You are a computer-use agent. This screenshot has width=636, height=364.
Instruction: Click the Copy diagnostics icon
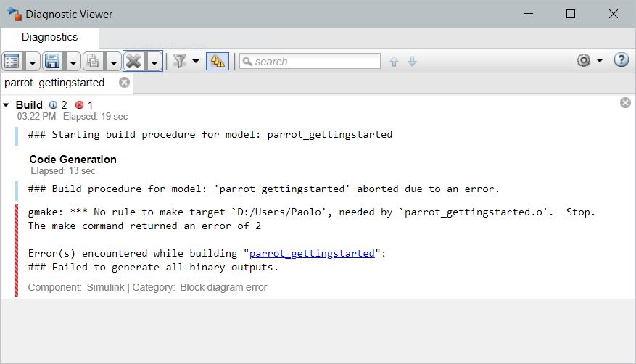pyautogui.click(x=93, y=62)
